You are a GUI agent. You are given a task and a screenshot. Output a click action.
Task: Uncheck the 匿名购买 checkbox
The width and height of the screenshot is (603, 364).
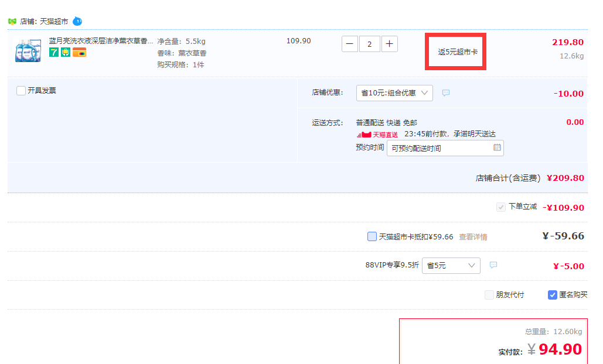click(552, 295)
